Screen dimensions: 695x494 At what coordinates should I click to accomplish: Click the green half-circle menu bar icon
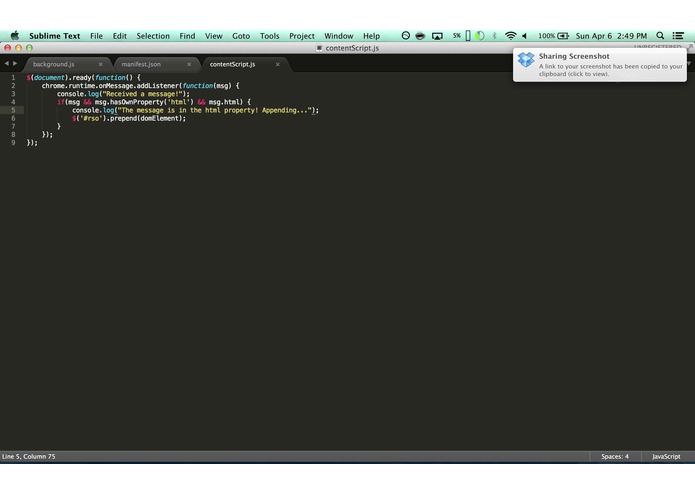(480, 35)
